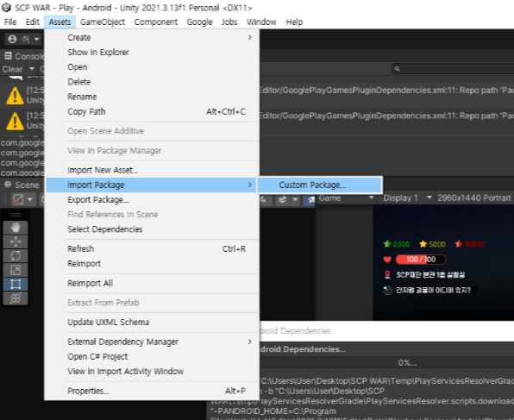Open the Help menu
This screenshot has width=514, height=420.
click(x=294, y=22)
